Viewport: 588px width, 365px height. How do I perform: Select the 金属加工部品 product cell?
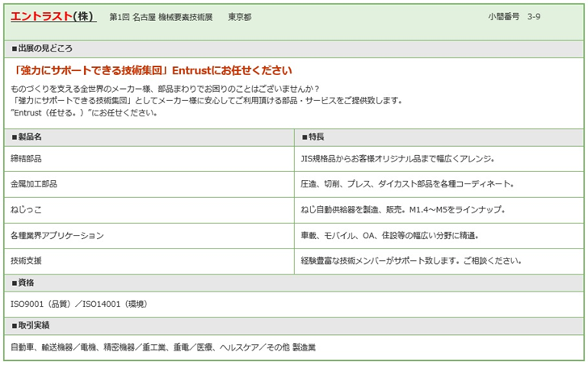point(34,184)
